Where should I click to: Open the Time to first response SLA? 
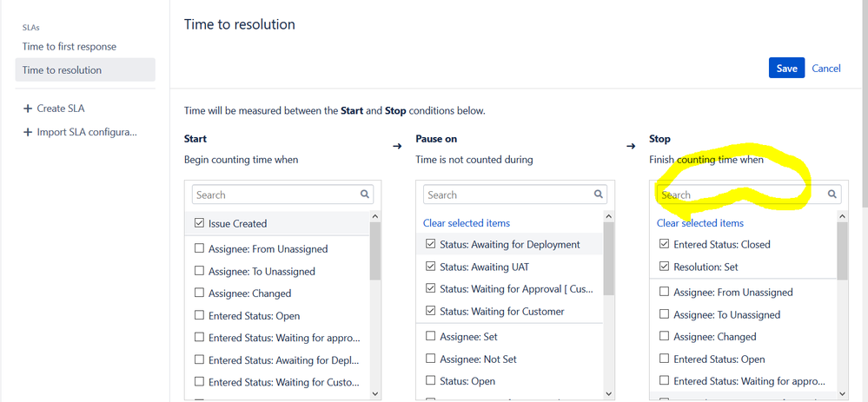pos(70,47)
